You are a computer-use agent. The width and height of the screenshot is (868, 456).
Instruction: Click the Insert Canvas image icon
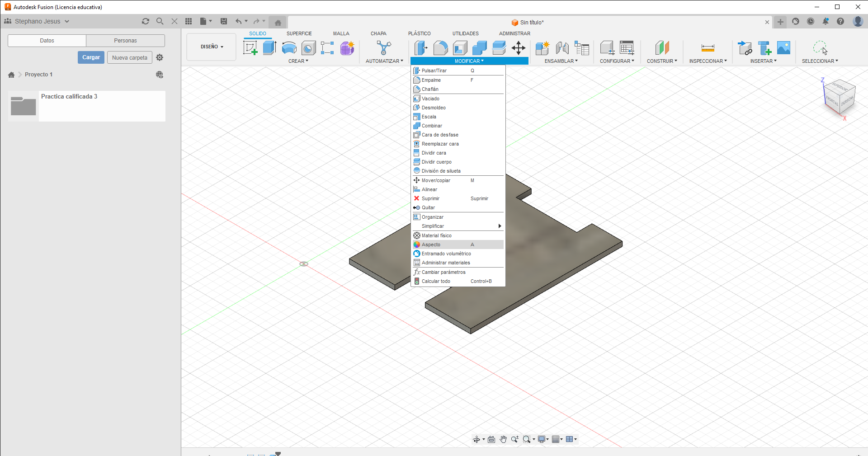coord(783,47)
